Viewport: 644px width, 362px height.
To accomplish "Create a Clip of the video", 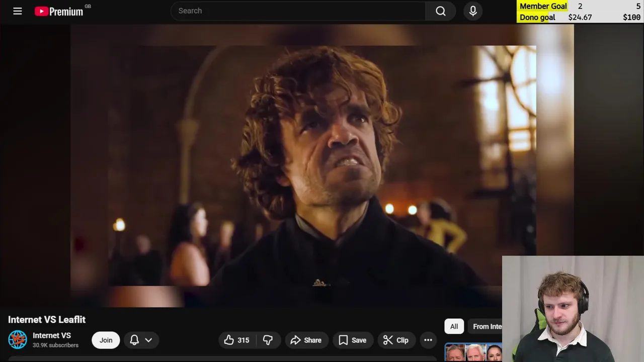I will point(396,340).
